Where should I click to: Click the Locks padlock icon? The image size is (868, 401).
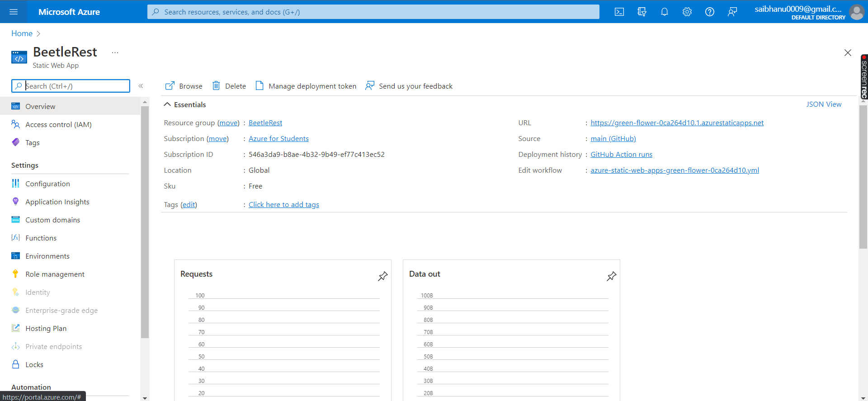click(15, 364)
